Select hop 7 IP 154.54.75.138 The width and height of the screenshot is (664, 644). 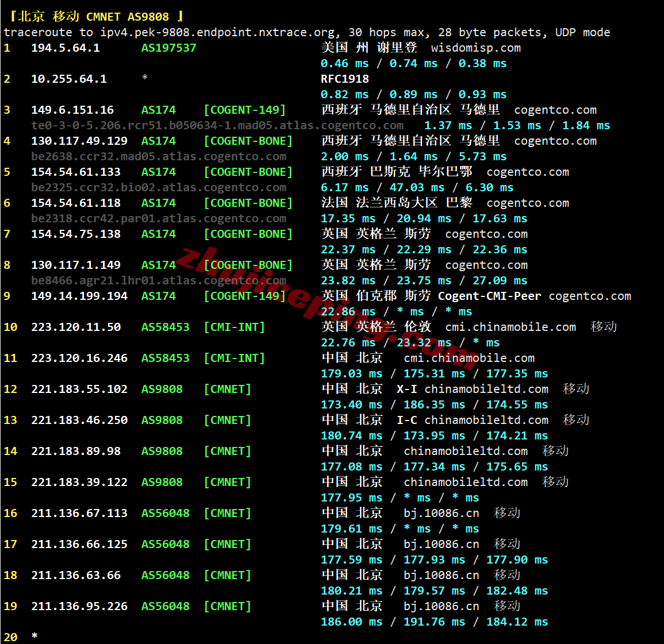(x=76, y=234)
